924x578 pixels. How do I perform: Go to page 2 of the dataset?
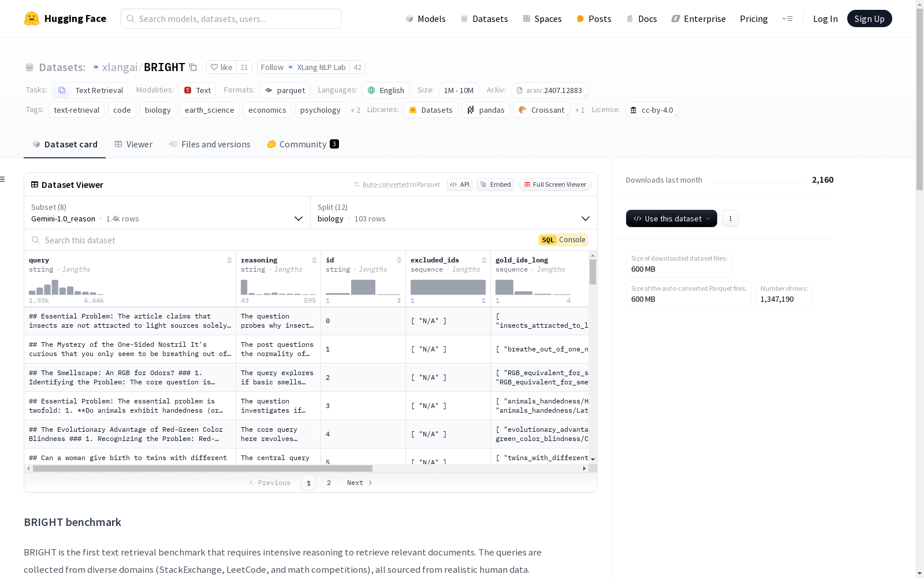coord(329,483)
